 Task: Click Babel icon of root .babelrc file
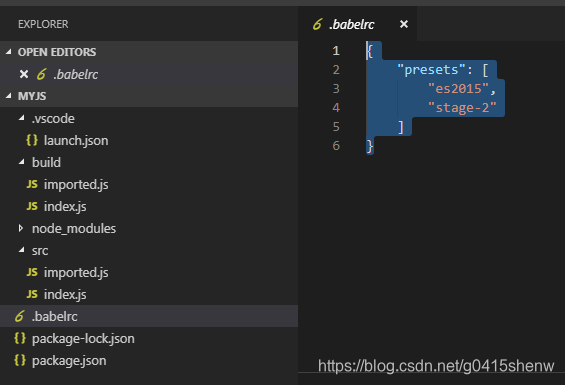[19, 316]
